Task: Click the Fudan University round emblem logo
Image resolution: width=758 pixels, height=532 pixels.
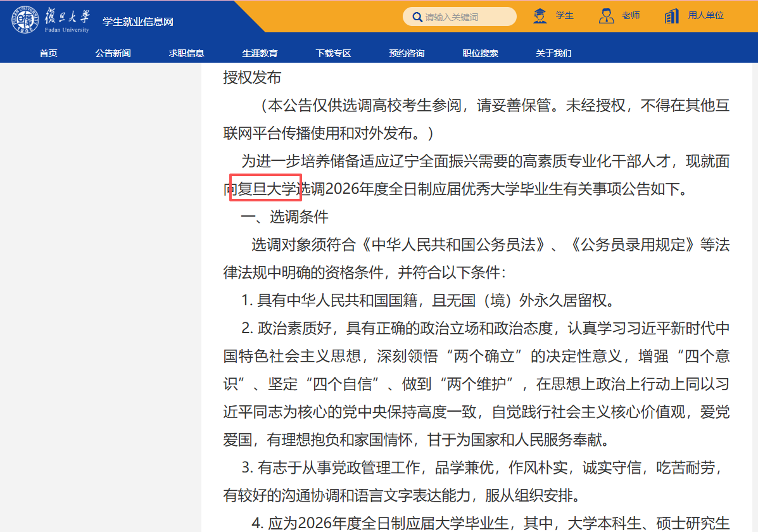Action: [x=25, y=19]
